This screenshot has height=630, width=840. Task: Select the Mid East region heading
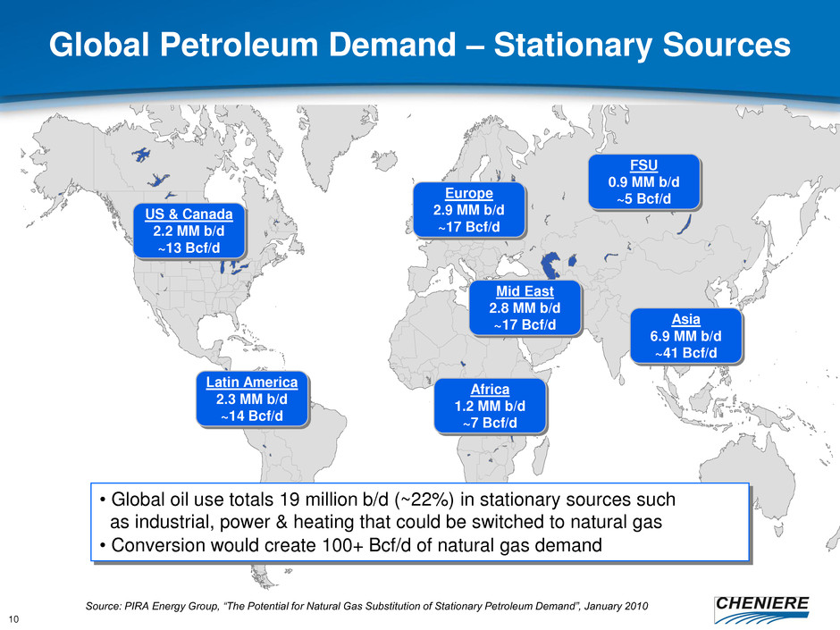click(x=525, y=291)
